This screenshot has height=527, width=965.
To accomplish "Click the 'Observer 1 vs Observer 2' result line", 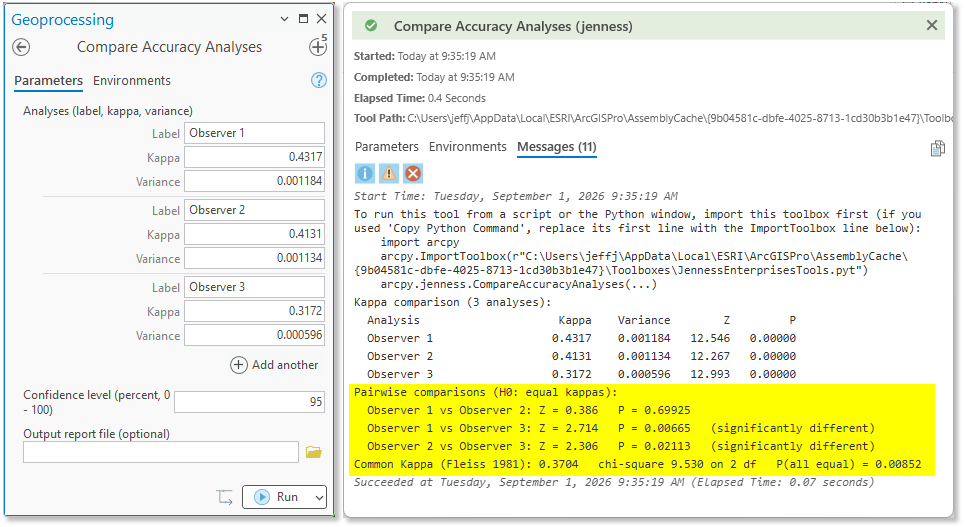I will [529, 410].
